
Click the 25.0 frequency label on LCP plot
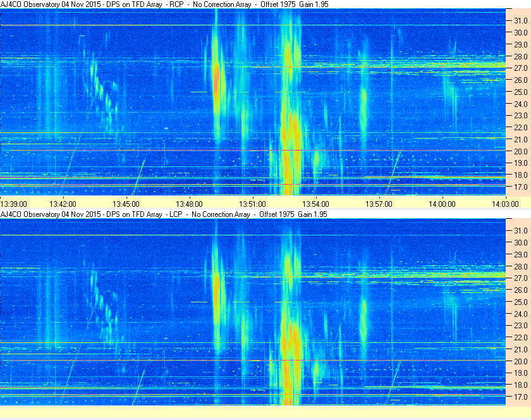point(521,302)
